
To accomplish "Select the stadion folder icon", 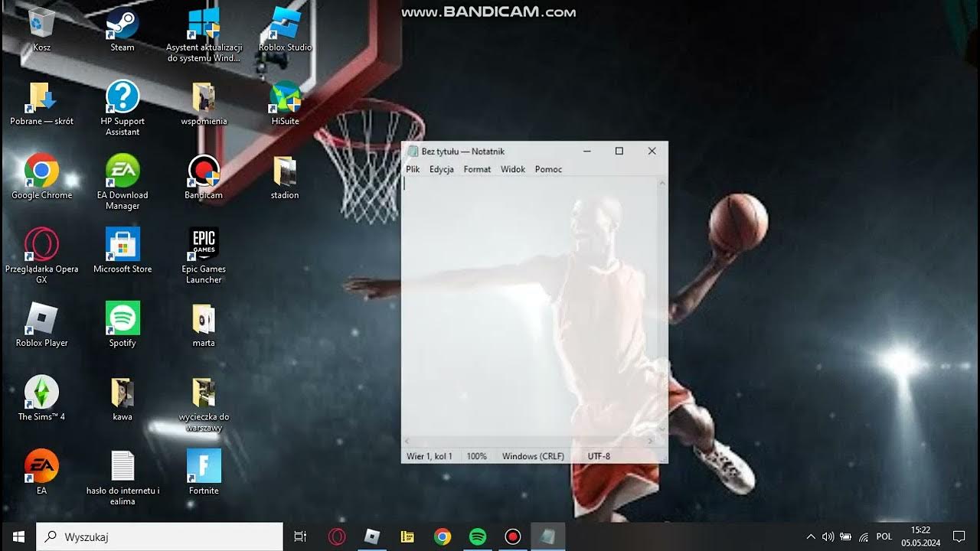I will [285, 177].
